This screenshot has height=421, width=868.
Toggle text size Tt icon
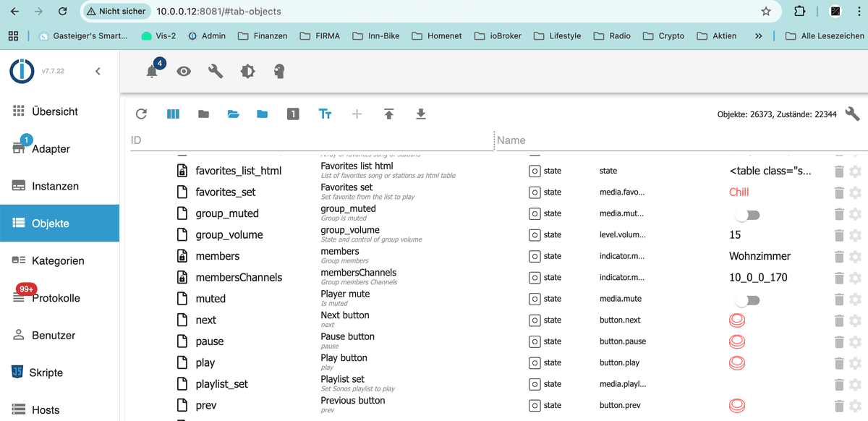(x=325, y=114)
